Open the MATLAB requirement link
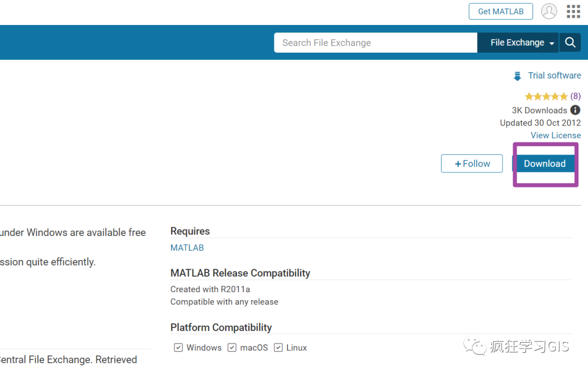 point(187,247)
